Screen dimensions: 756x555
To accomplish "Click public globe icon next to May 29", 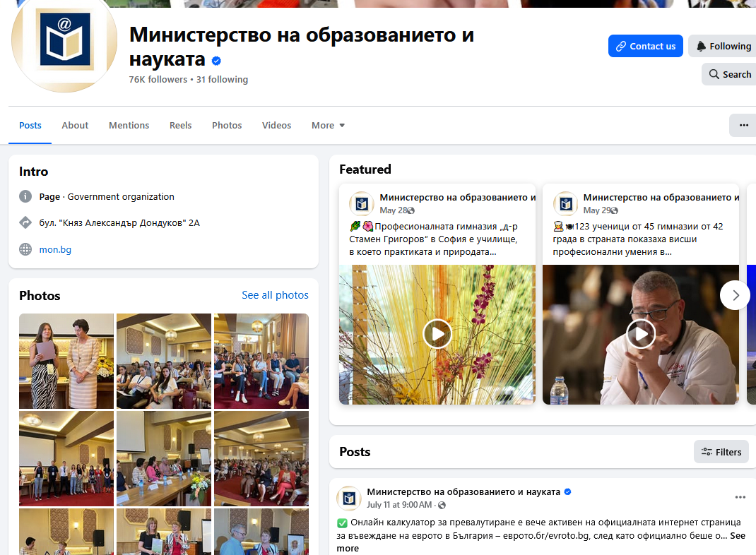I will coord(614,210).
